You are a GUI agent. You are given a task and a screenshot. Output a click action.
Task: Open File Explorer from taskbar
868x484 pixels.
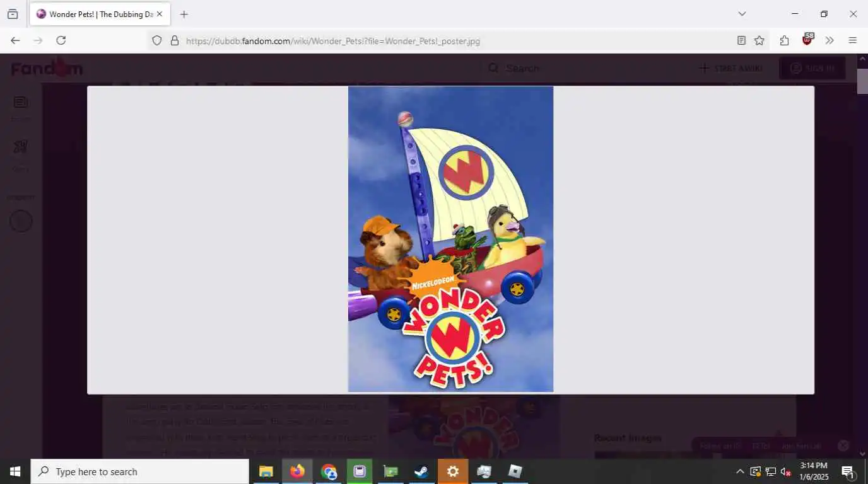click(x=266, y=471)
